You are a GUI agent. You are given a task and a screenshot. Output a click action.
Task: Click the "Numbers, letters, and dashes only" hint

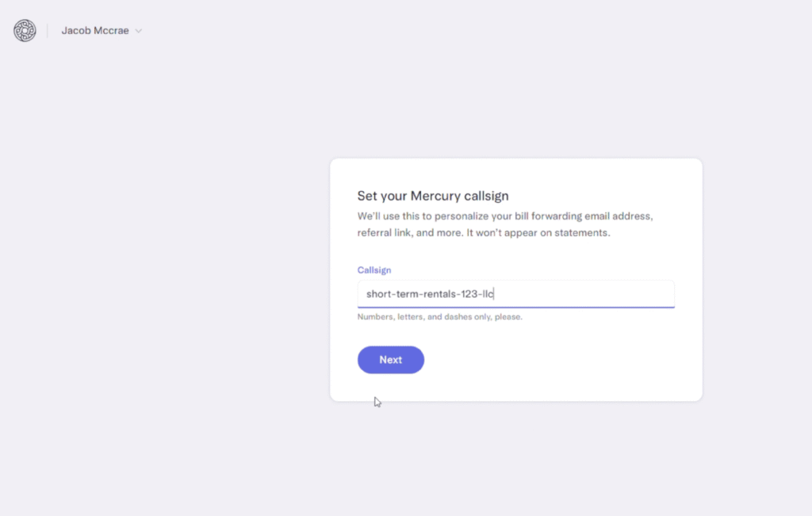coord(440,317)
